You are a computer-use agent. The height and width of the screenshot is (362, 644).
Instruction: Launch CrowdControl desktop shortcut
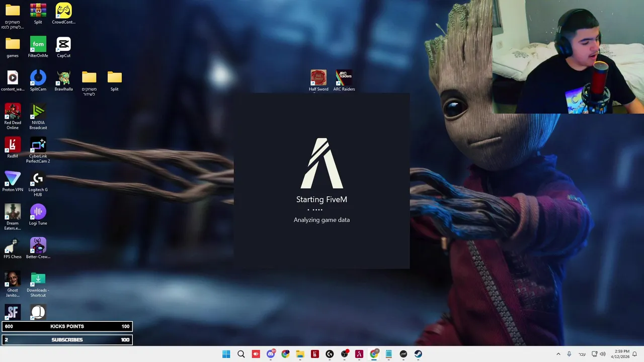pos(63,14)
